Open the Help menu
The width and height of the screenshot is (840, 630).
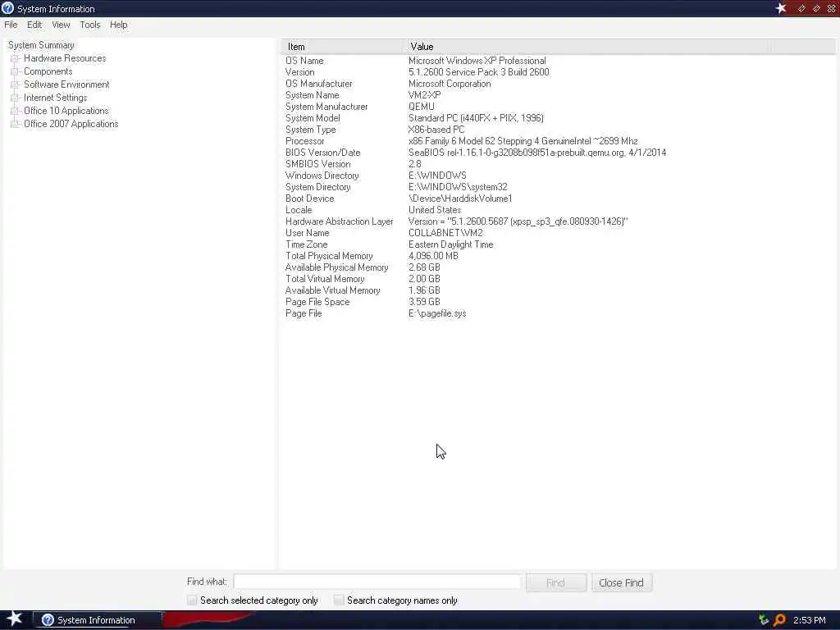[x=118, y=25]
